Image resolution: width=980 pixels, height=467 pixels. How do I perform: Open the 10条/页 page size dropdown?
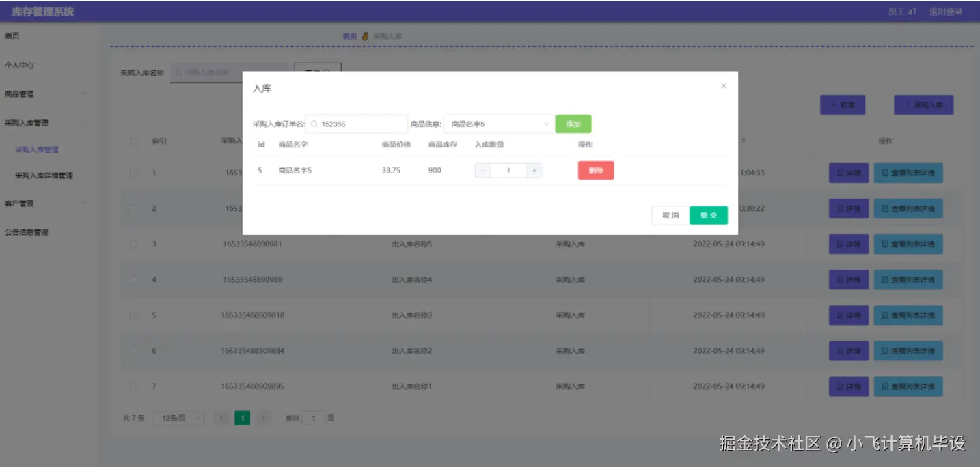(x=178, y=418)
